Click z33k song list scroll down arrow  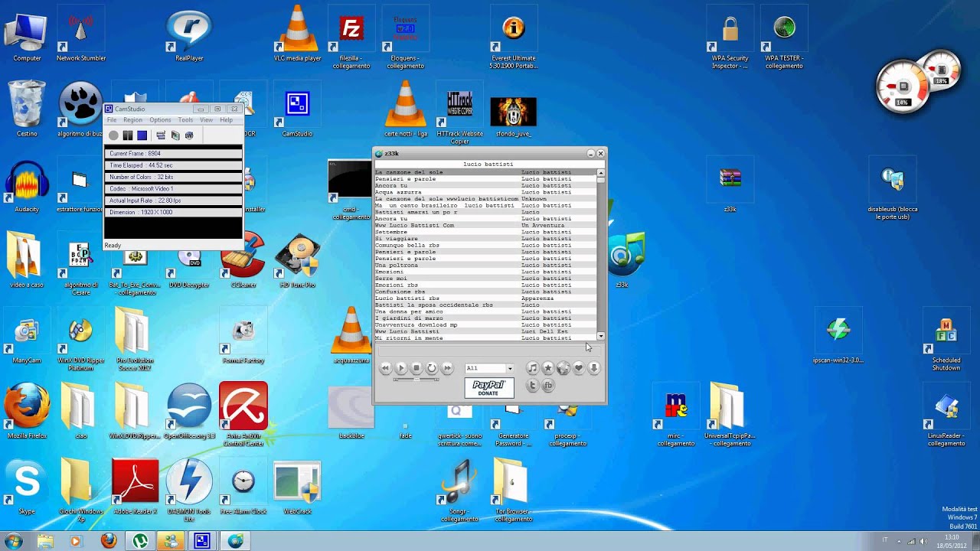[x=600, y=336]
